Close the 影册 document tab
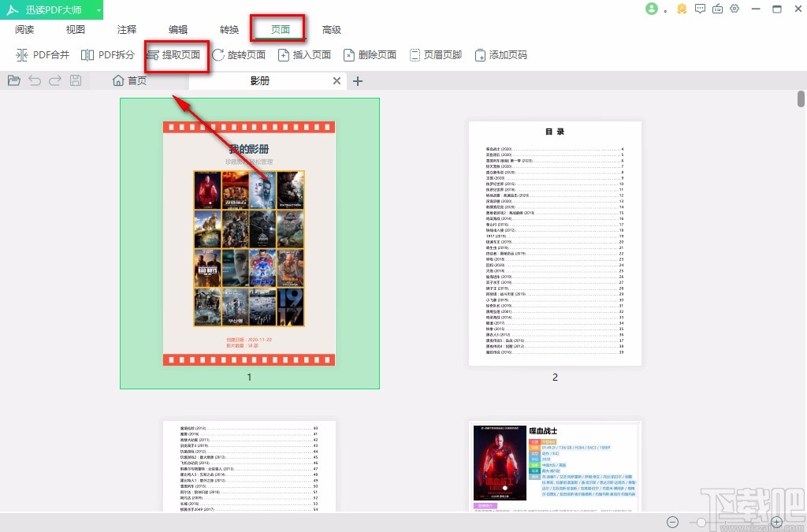This screenshot has width=807, height=532. [337, 80]
